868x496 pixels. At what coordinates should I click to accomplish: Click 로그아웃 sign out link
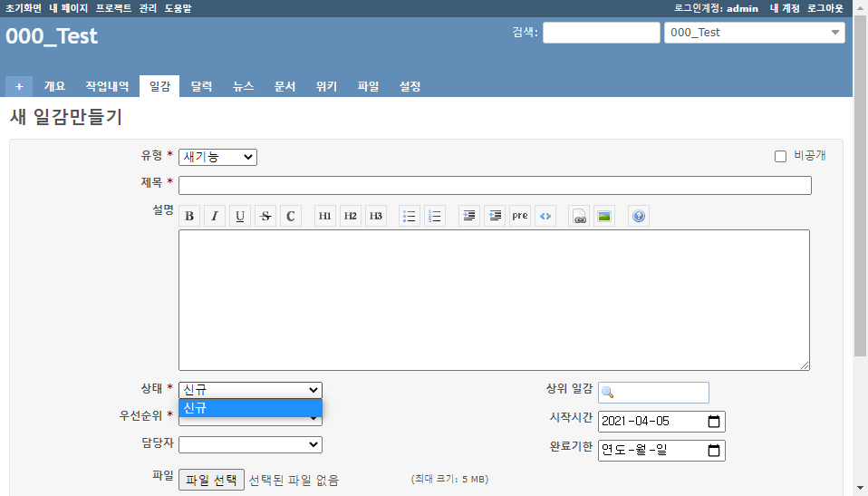[825, 8]
